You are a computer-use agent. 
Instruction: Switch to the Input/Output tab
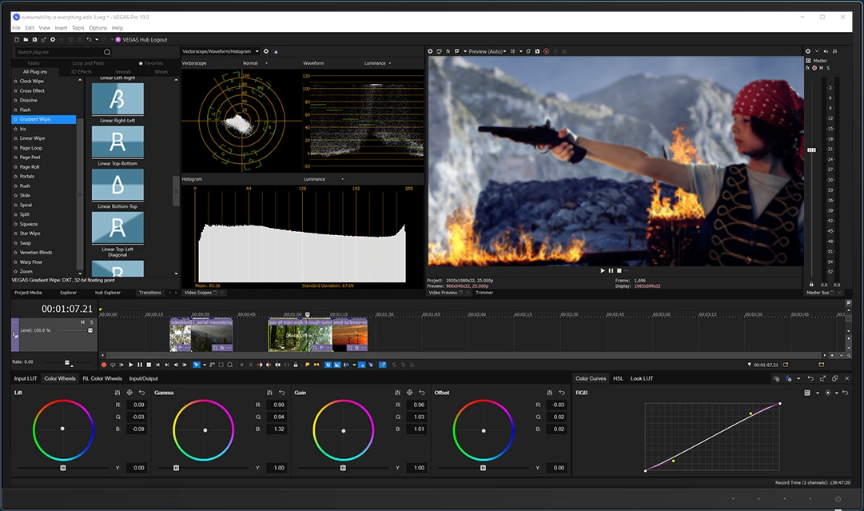tap(143, 379)
